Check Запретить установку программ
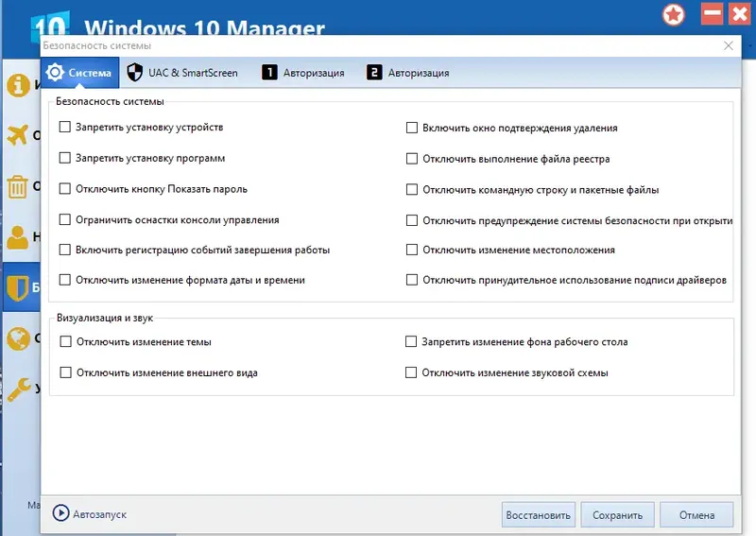The width and height of the screenshot is (756, 536). click(64, 158)
